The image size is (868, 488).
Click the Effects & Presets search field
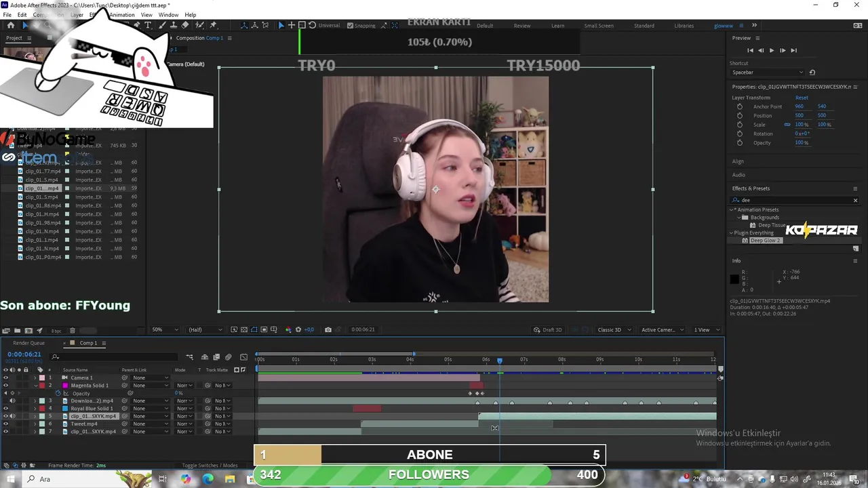tap(793, 200)
